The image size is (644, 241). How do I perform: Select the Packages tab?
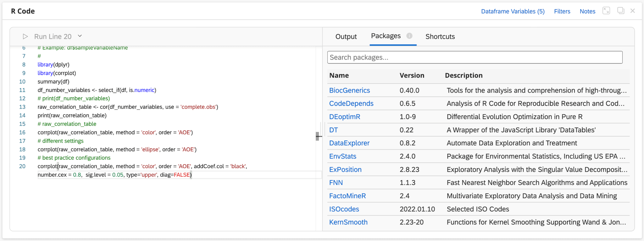tap(386, 36)
